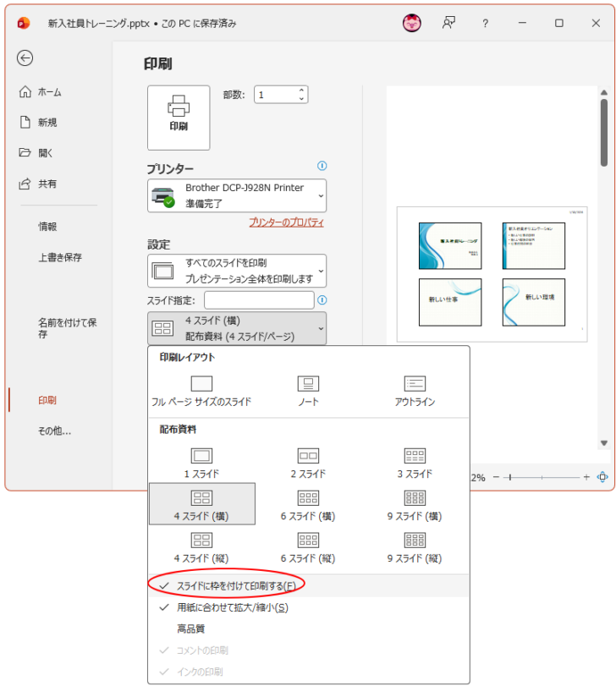The height and width of the screenshot is (686, 616).
Task: Choose 3 スライド handout layout
Action: point(415,464)
